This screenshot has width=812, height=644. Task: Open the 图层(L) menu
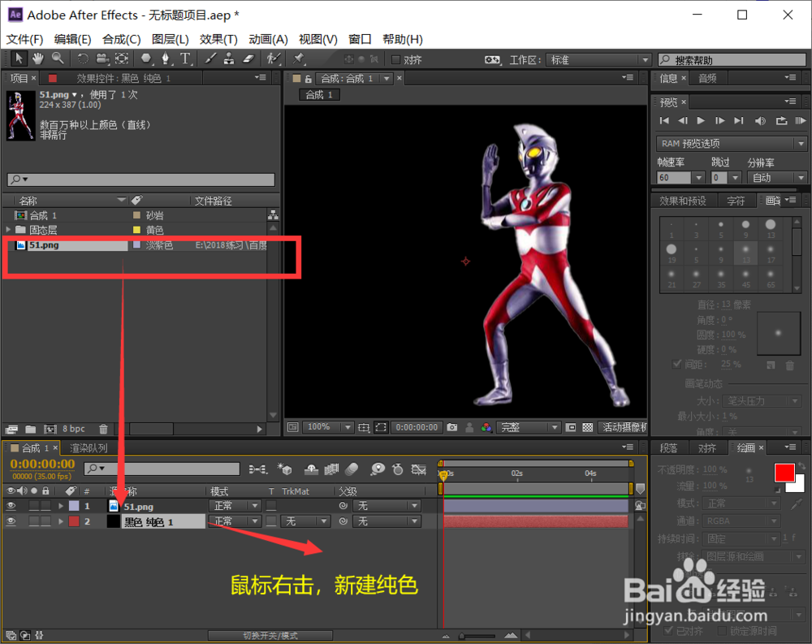[x=170, y=39]
